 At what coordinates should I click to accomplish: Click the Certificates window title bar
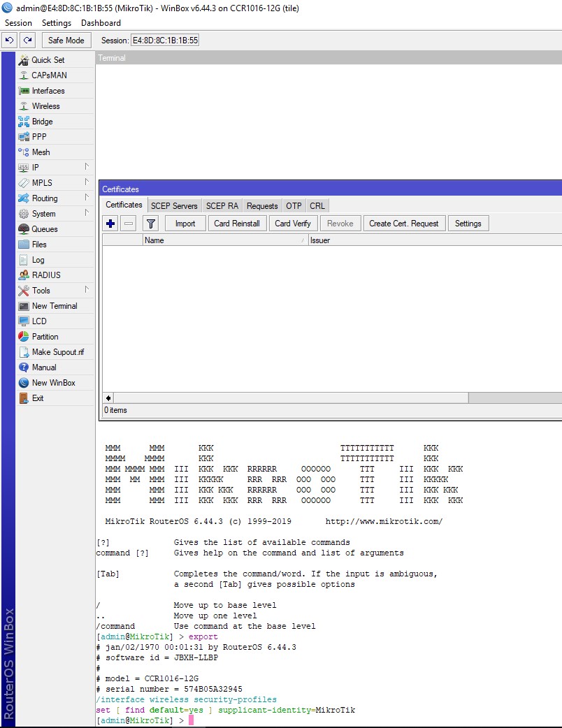331,189
